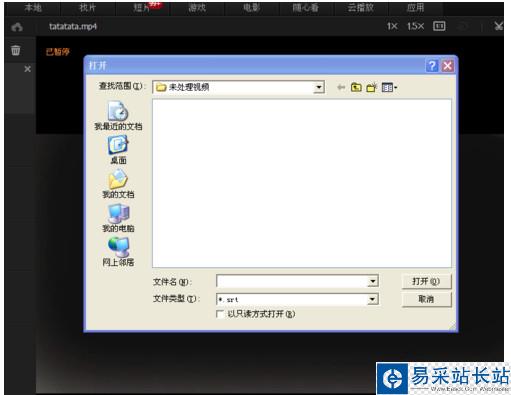Viewport: 511px width, 395px height.
Task: Click the tools icon at player top-right
Action: click(499, 26)
